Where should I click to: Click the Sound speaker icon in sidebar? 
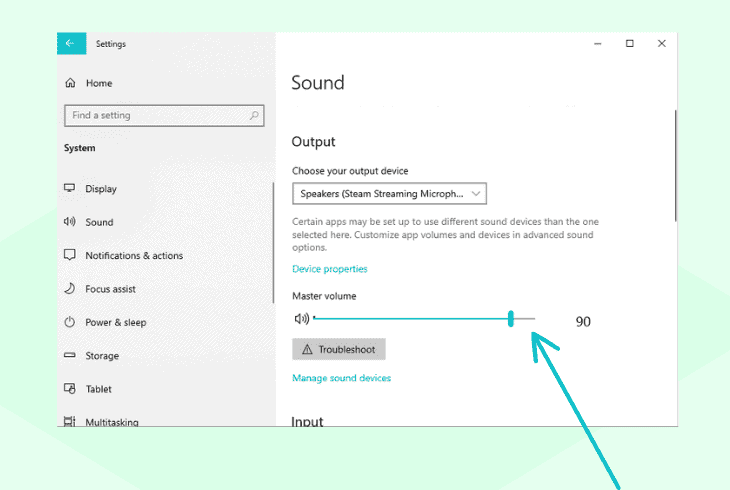pyautogui.click(x=69, y=222)
